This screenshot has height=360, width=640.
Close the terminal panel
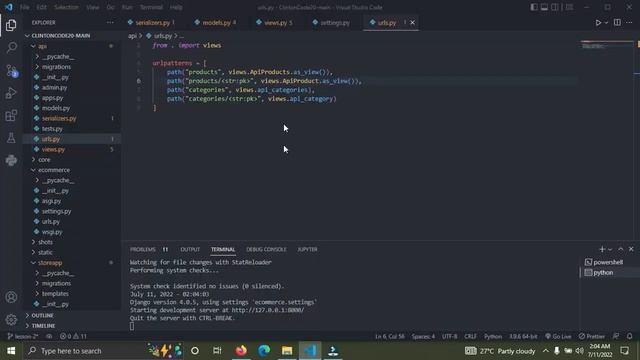[631, 249]
